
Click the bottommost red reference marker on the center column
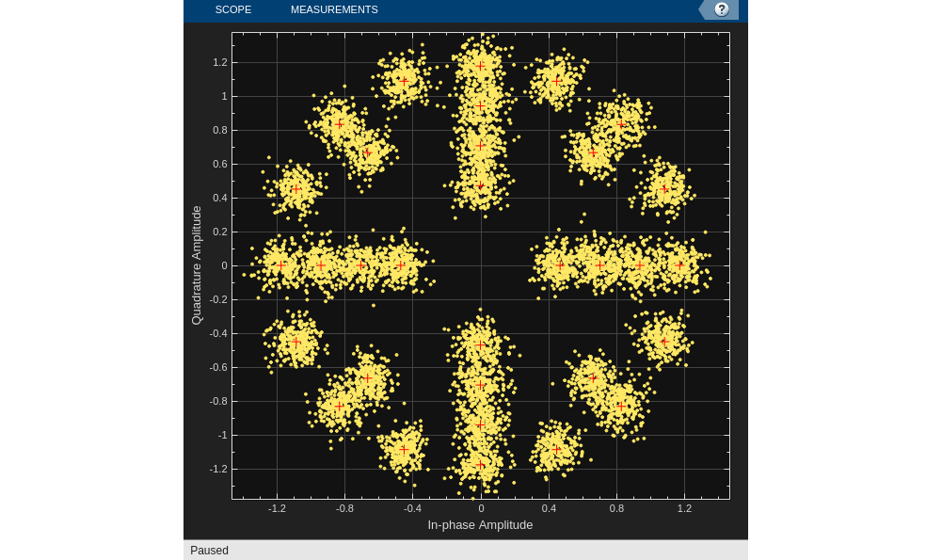(x=480, y=464)
